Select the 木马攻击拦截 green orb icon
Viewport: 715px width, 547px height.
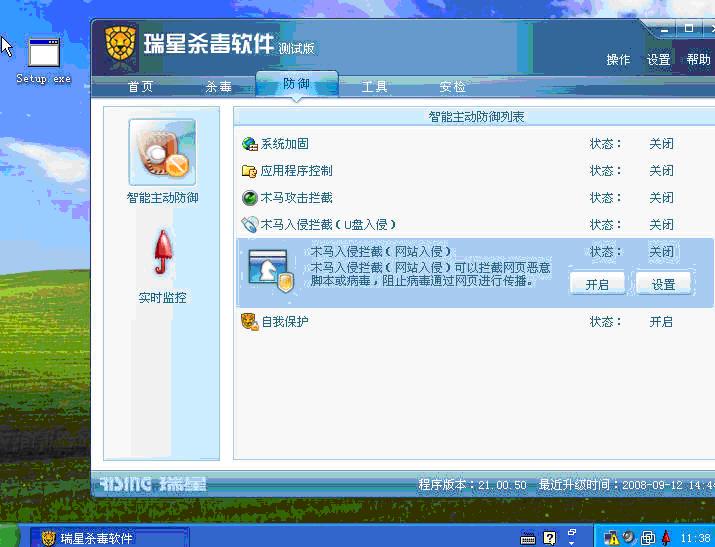(x=249, y=198)
